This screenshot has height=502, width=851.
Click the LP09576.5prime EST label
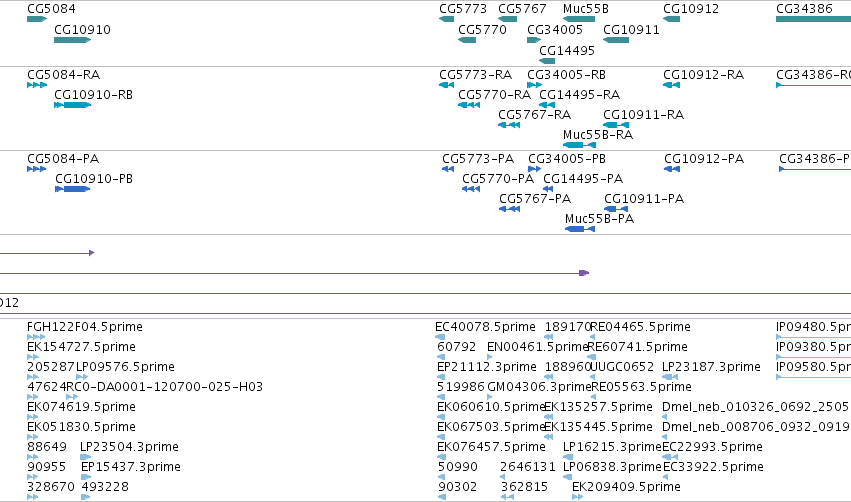(x=125, y=367)
